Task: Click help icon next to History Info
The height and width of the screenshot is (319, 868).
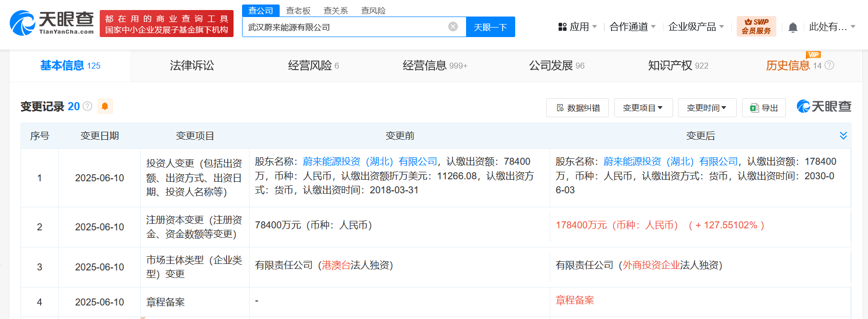Action: (829, 65)
